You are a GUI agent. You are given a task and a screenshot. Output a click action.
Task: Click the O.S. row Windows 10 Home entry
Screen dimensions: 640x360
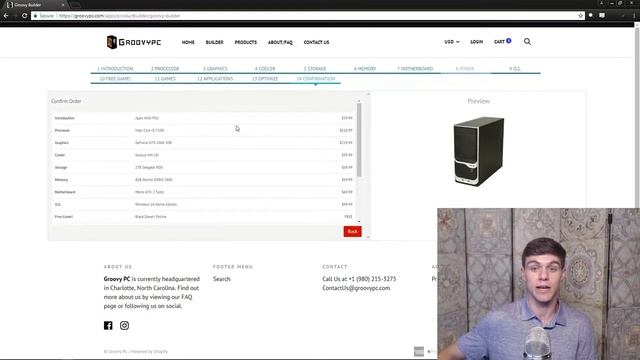click(x=156, y=204)
